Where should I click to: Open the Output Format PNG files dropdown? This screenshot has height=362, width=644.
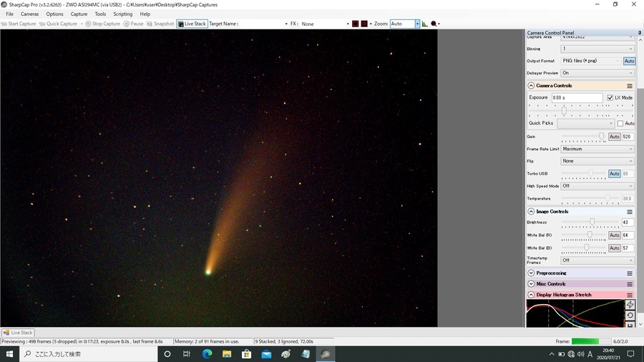point(591,61)
